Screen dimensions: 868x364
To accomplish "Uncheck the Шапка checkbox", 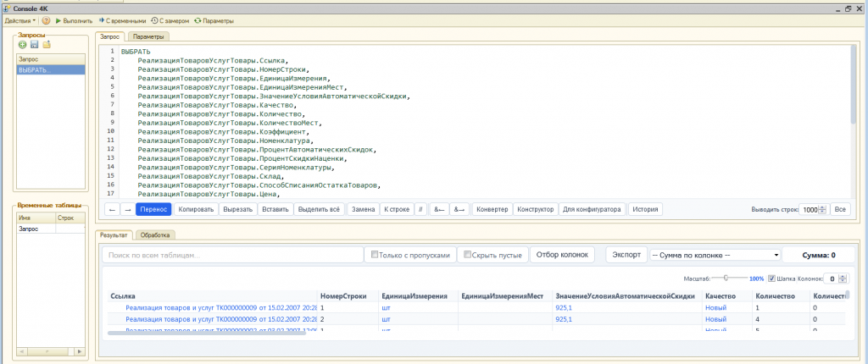I will (771, 279).
